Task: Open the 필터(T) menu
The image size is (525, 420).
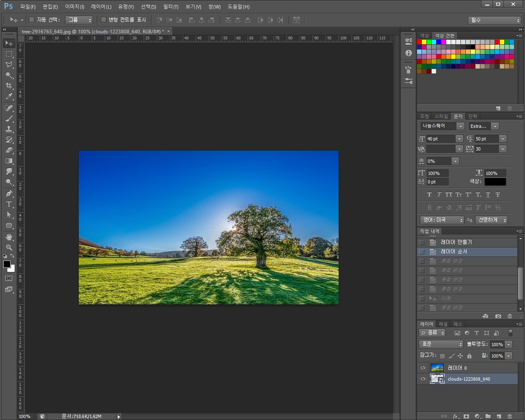Action: tap(171, 7)
